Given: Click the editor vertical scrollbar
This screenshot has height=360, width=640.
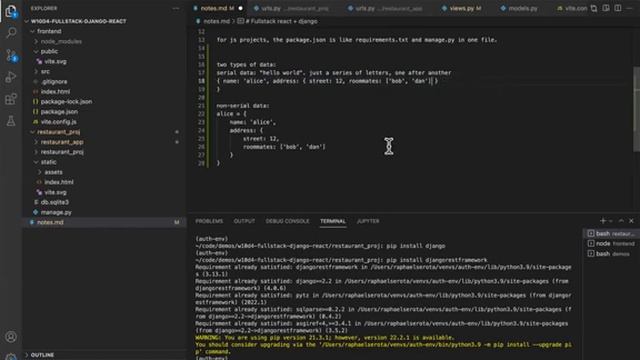Looking at the screenshot, I should tap(636, 109).
